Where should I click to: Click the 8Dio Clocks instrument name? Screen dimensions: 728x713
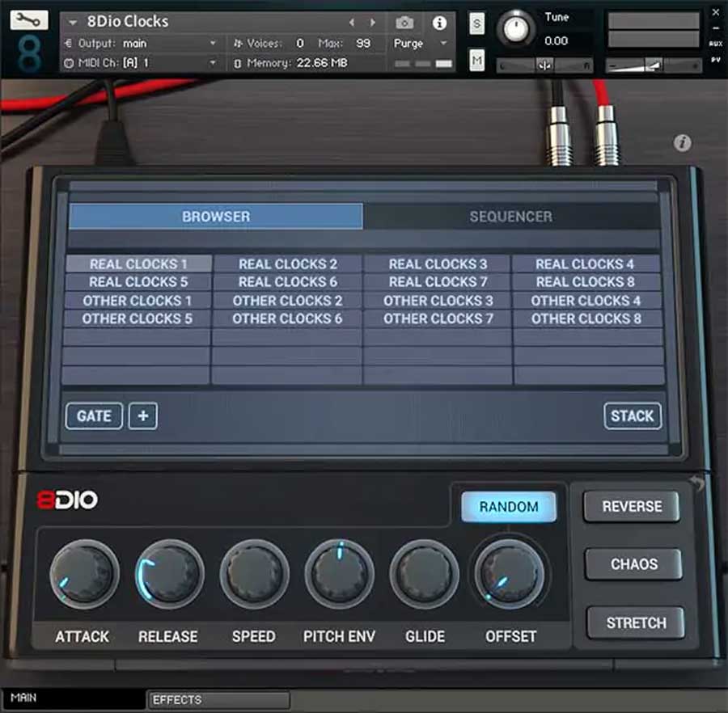point(128,21)
